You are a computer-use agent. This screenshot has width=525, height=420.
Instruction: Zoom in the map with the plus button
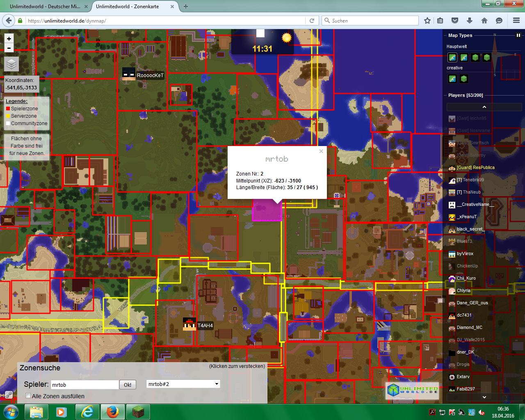pyautogui.click(x=9, y=39)
